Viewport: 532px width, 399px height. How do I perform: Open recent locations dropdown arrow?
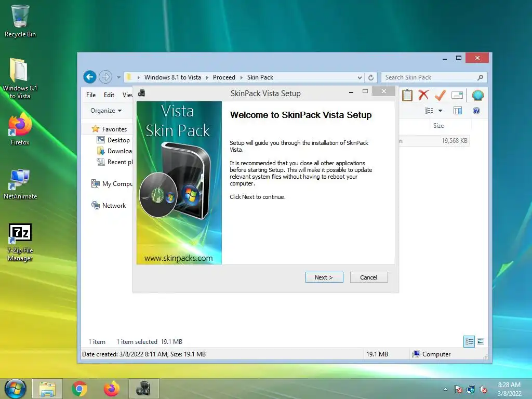click(118, 77)
